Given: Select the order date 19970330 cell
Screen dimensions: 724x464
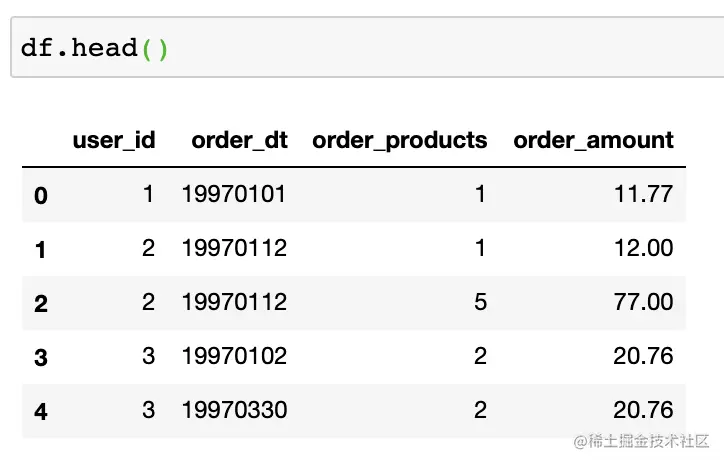Looking at the screenshot, I should coord(234,410).
